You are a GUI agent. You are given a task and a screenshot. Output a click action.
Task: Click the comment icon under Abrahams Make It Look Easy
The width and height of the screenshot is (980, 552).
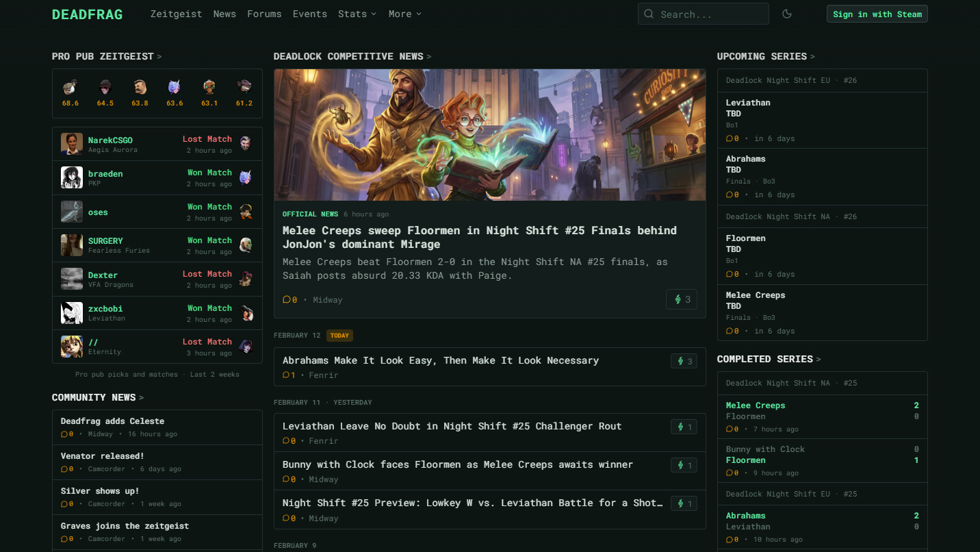click(286, 375)
